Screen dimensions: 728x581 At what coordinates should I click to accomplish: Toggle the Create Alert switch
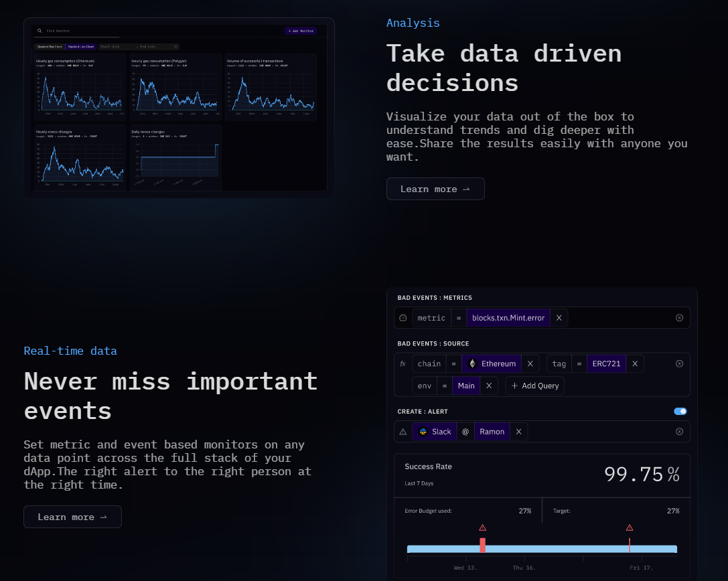pos(680,412)
